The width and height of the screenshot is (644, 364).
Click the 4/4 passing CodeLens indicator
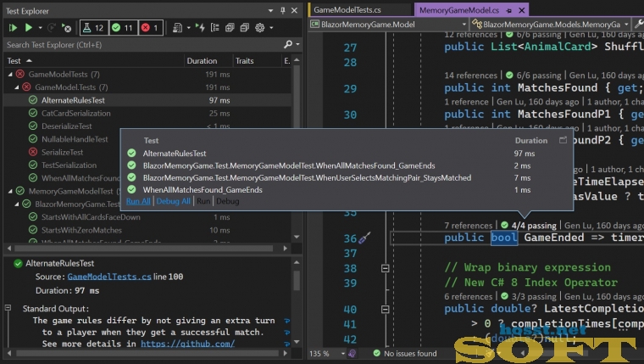point(529,226)
